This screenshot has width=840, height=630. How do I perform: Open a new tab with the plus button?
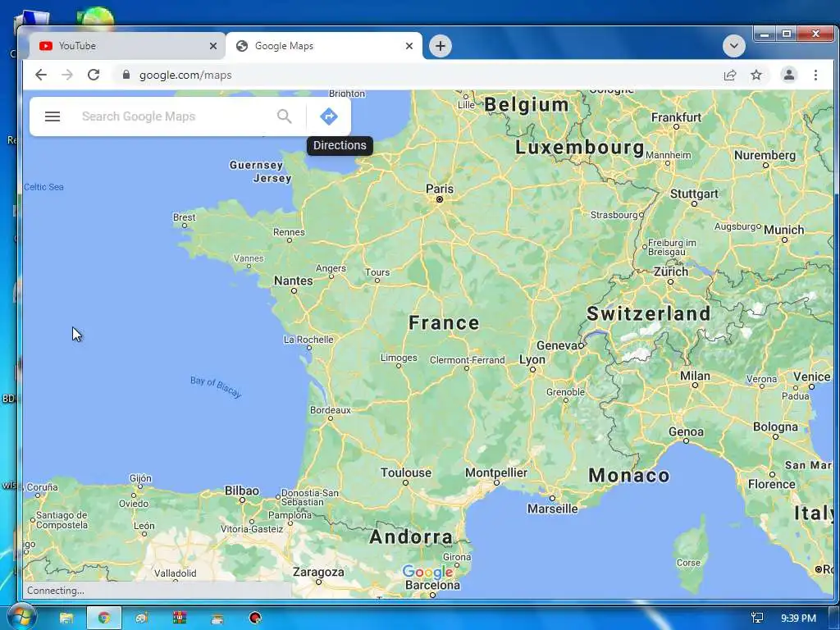pyautogui.click(x=441, y=46)
